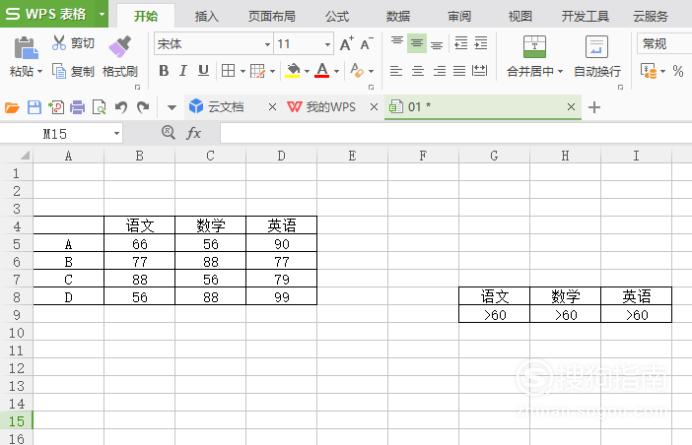The image size is (692, 445).
Task: Open the Name Box dropdown arrow
Action: tap(117, 133)
